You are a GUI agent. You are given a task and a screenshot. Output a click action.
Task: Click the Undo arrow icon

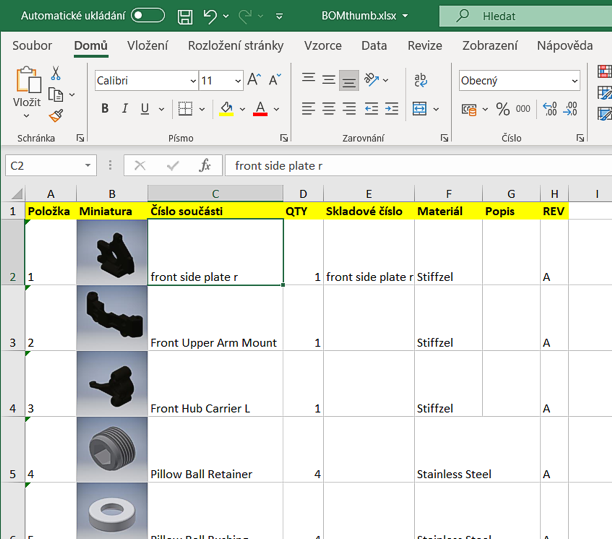pyautogui.click(x=210, y=16)
